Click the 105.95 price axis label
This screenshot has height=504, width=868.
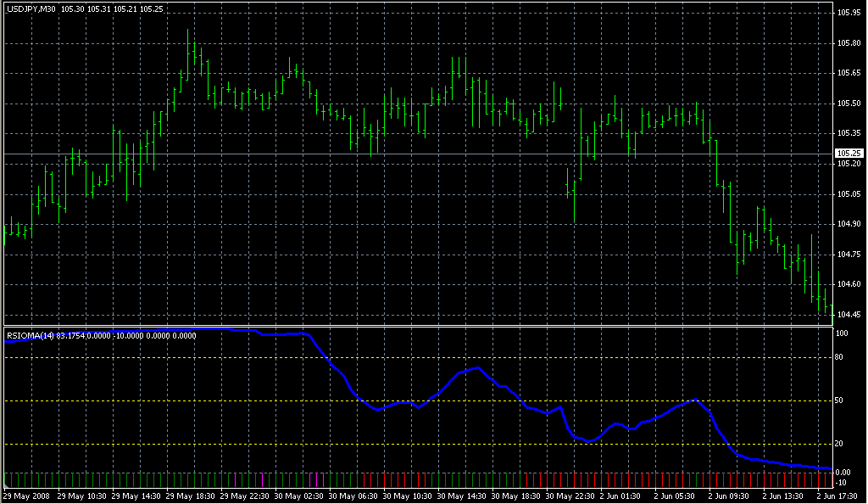pos(848,13)
